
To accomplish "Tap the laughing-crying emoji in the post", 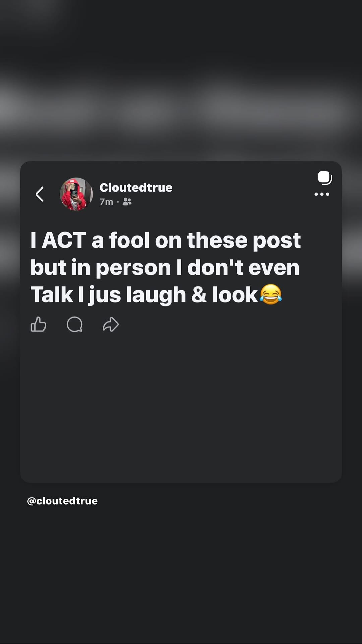I will [x=271, y=294].
